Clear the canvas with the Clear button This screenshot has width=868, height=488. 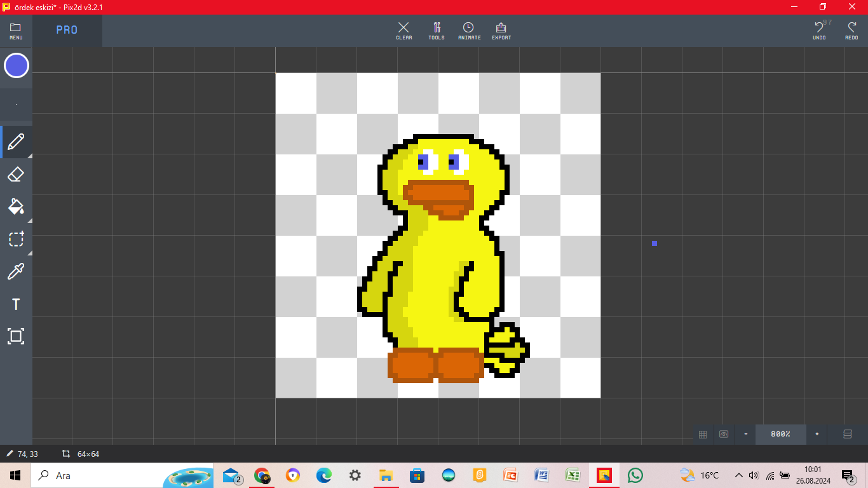click(x=403, y=30)
